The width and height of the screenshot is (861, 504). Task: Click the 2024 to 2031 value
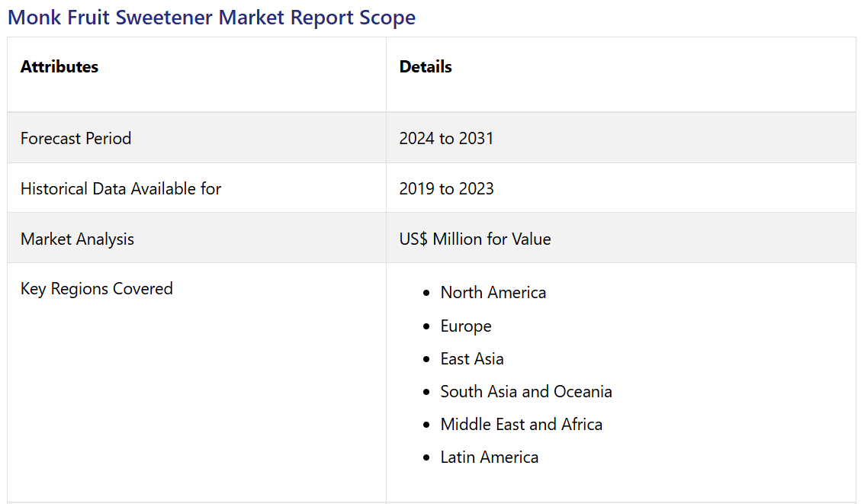[446, 138]
